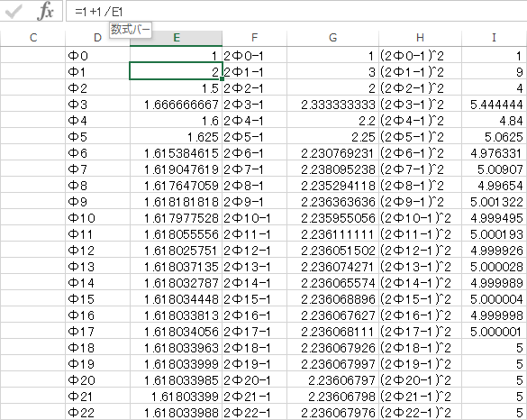The height and width of the screenshot is (420, 527).
Task: Select cell labeled Φ17
Action: (x=97, y=332)
